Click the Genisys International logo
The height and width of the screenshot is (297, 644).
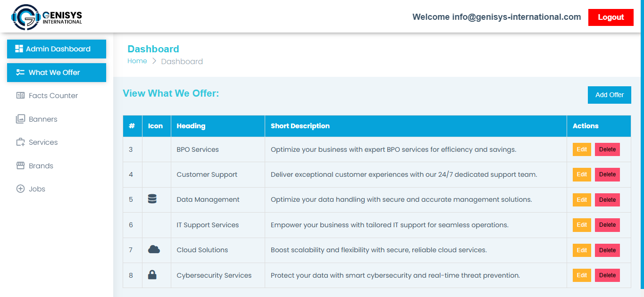(x=46, y=17)
